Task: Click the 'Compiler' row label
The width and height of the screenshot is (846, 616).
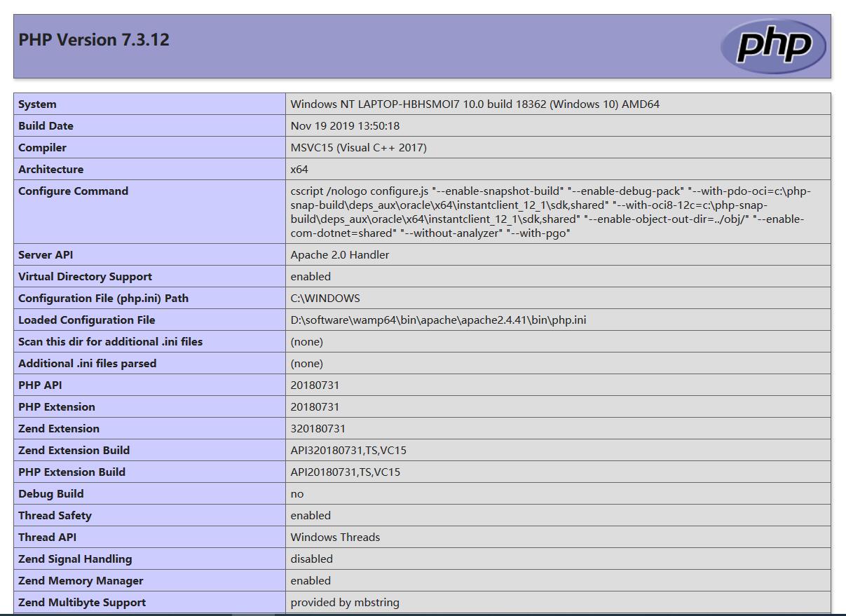Action: tap(42, 148)
